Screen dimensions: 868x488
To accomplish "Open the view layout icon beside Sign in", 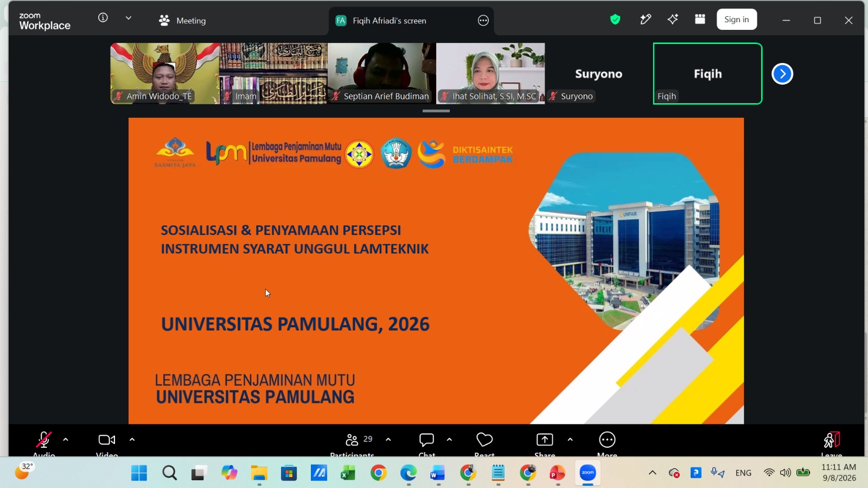I will tap(700, 20).
